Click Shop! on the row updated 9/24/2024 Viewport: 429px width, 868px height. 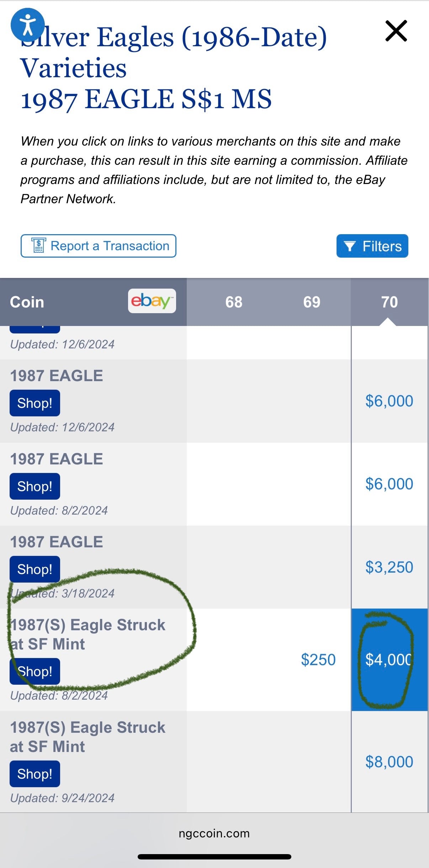35,774
